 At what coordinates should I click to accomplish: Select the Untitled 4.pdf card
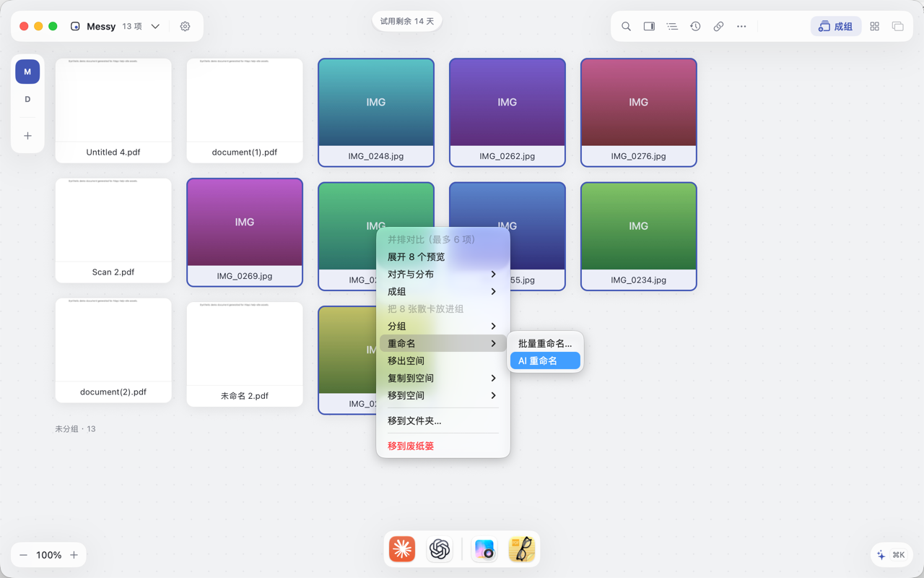tap(113, 111)
